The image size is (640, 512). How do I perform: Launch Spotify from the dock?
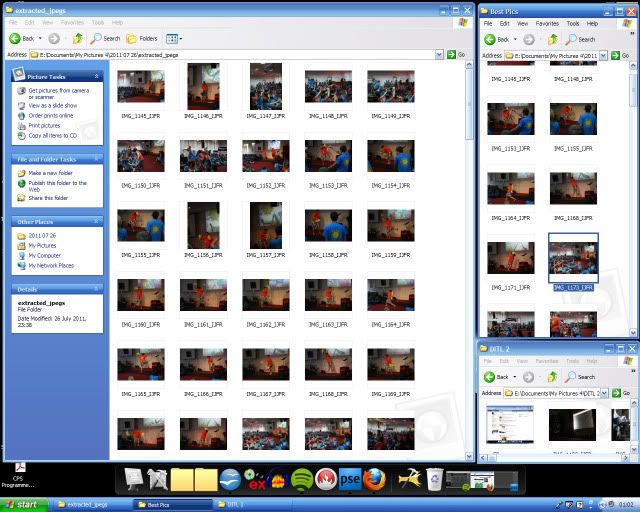click(x=301, y=480)
